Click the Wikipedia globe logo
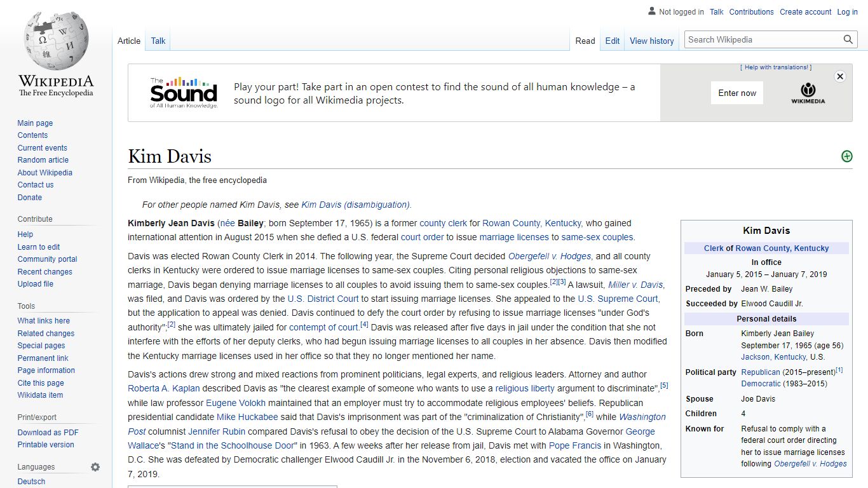This screenshot has height=488, width=868. pos(56,39)
